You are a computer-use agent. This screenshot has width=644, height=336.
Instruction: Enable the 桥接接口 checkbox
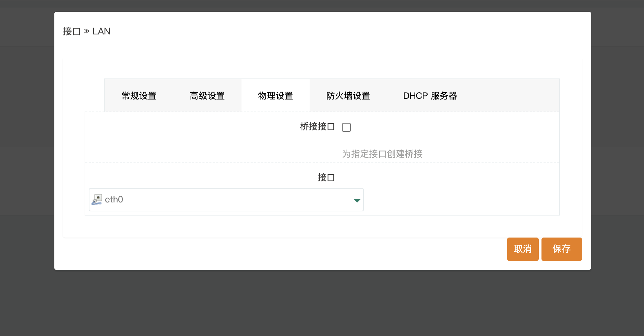(346, 127)
